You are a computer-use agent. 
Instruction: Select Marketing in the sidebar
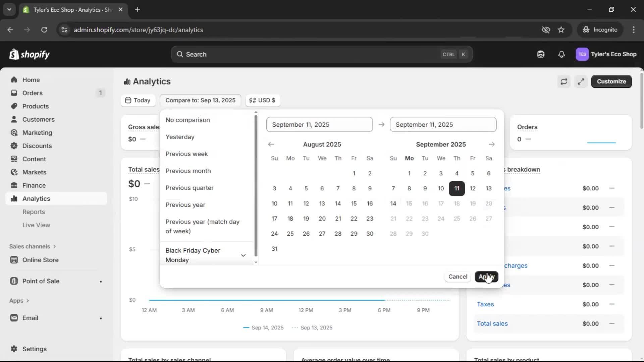click(x=37, y=132)
